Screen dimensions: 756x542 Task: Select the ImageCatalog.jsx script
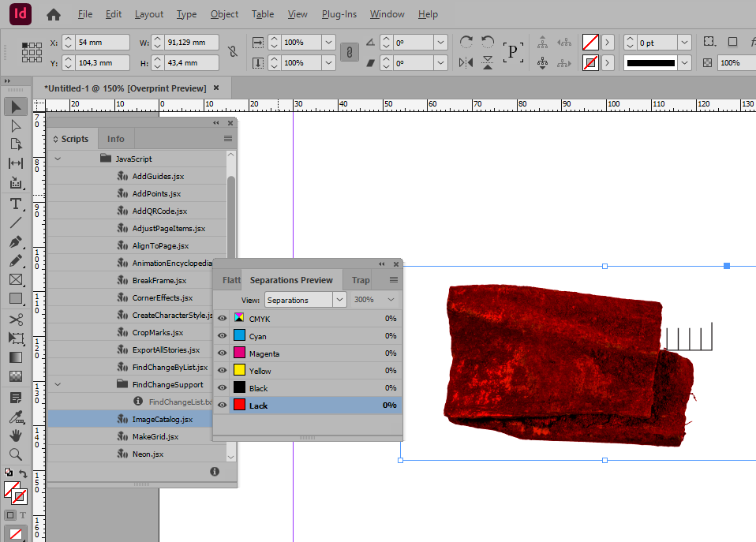point(162,420)
